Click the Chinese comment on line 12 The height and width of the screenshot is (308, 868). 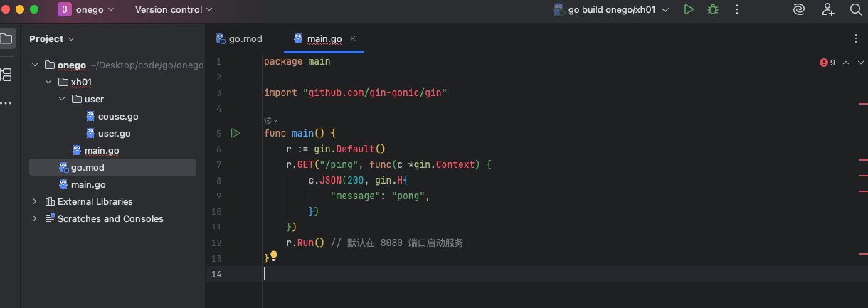point(397,243)
